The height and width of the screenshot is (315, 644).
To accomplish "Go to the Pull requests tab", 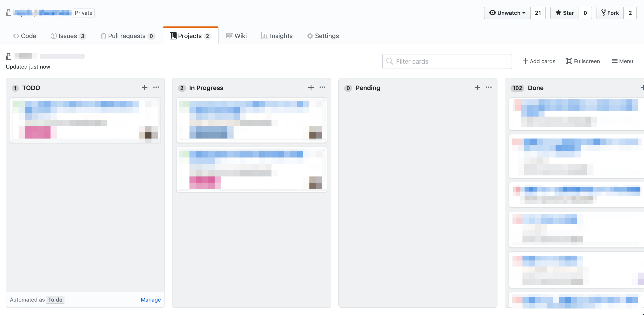I will click(x=128, y=36).
